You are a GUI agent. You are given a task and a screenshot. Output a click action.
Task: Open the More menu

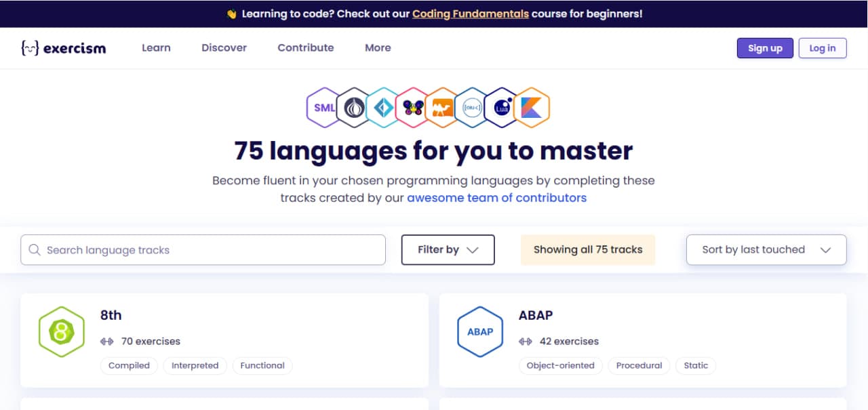(x=378, y=48)
